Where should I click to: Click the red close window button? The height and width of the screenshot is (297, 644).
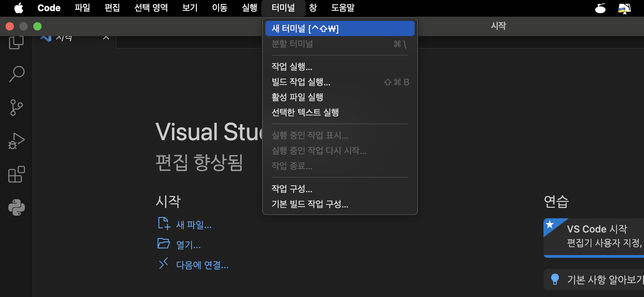click(10, 26)
